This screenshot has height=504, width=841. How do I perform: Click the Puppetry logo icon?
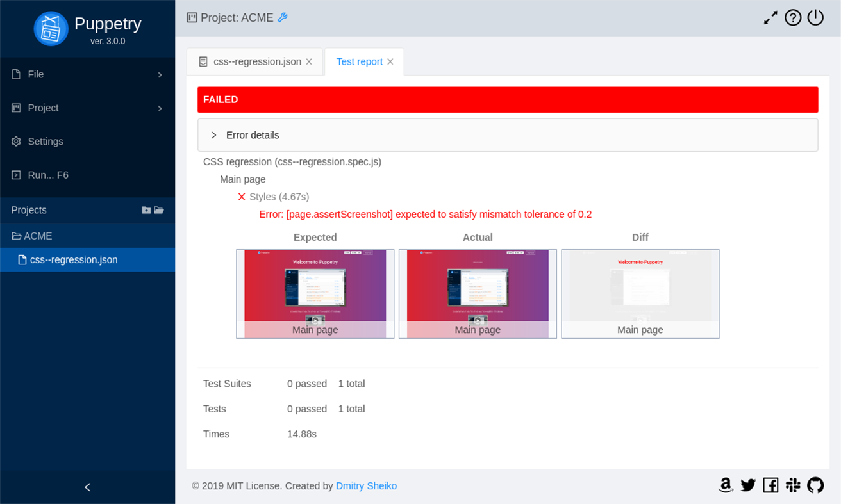tap(51, 29)
